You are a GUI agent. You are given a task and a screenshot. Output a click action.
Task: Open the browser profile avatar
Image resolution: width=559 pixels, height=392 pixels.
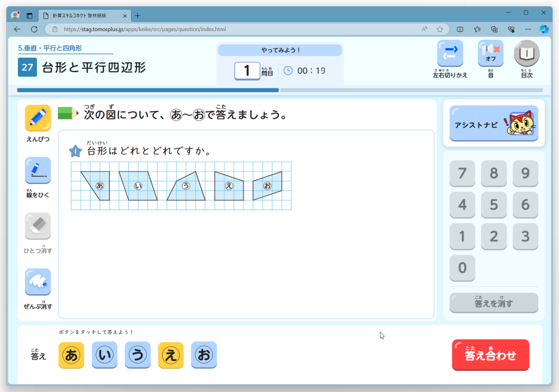[15, 15]
